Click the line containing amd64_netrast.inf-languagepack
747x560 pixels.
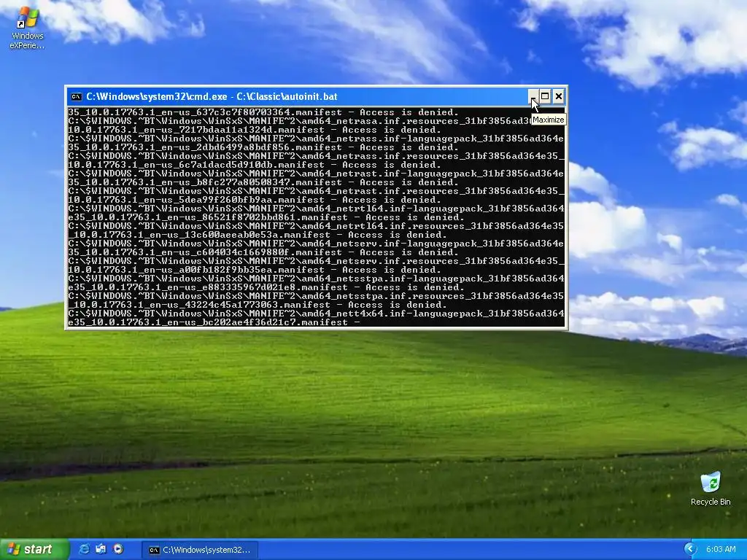pyautogui.click(x=316, y=174)
